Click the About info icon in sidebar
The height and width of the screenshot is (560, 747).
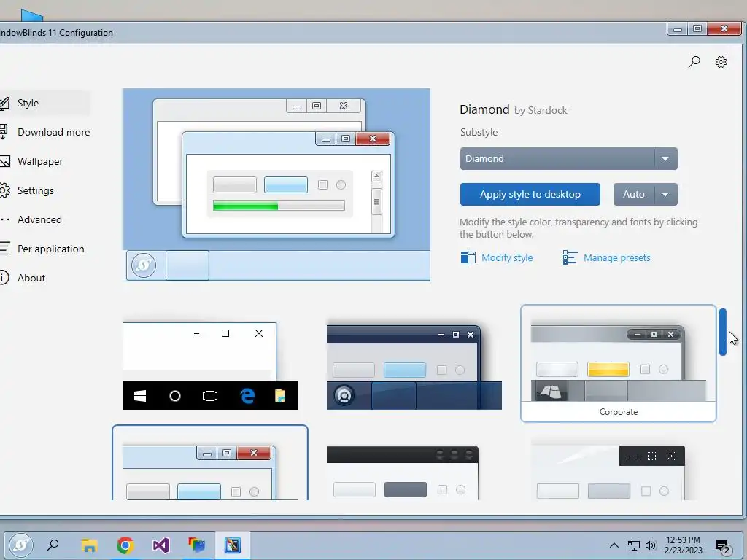click(x=4, y=278)
